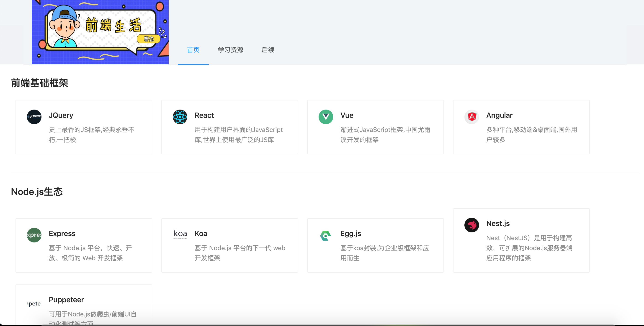Click the koa text logo icon
The width and height of the screenshot is (644, 326).
[x=180, y=234]
